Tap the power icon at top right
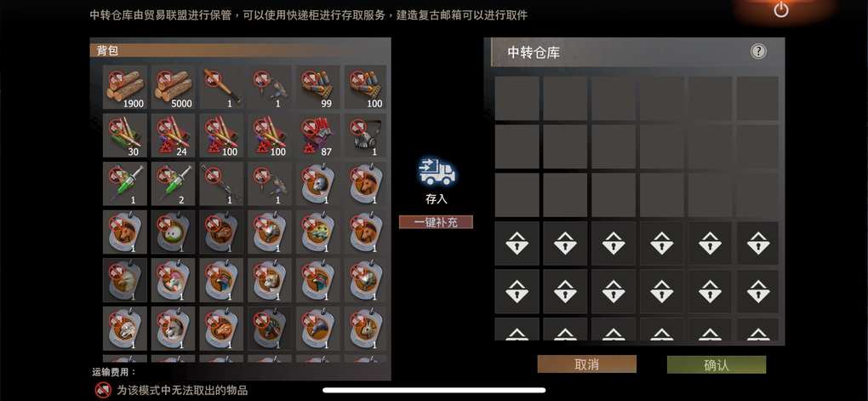The height and width of the screenshot is (401, 868). coord(781,9)
